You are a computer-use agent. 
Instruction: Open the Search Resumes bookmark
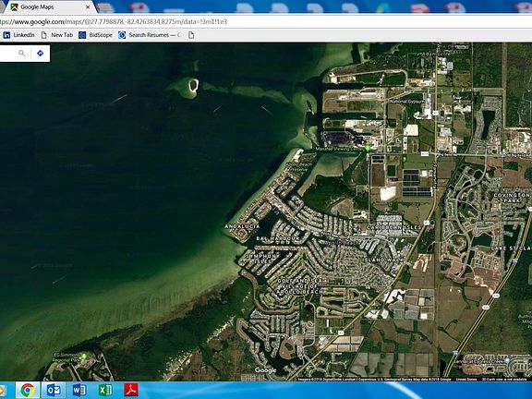150,35
